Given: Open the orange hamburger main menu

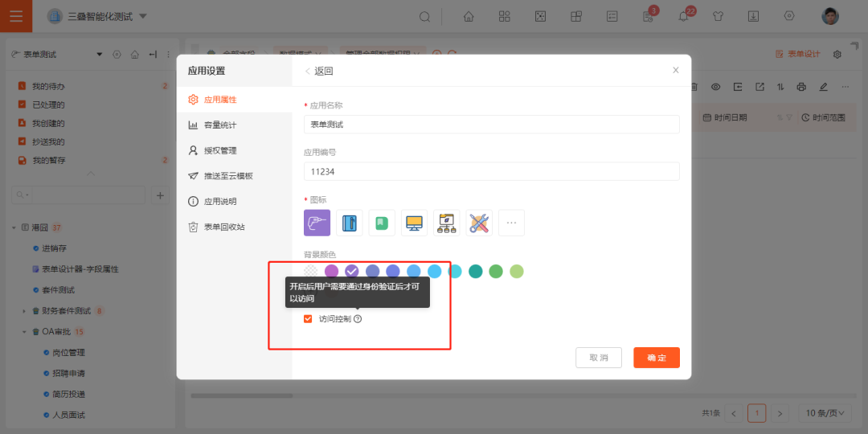Looking at the screenshot, I should click(16, 16).
